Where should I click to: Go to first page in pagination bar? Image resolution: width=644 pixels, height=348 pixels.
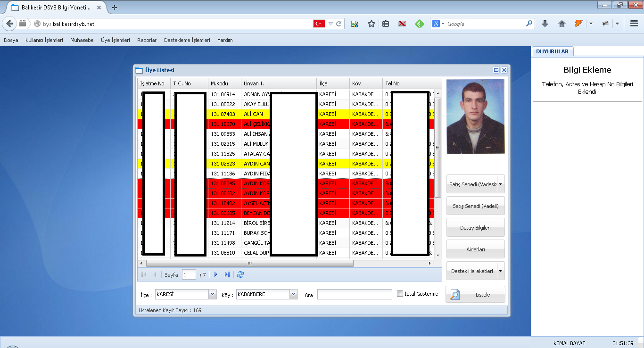pos(144,274)
